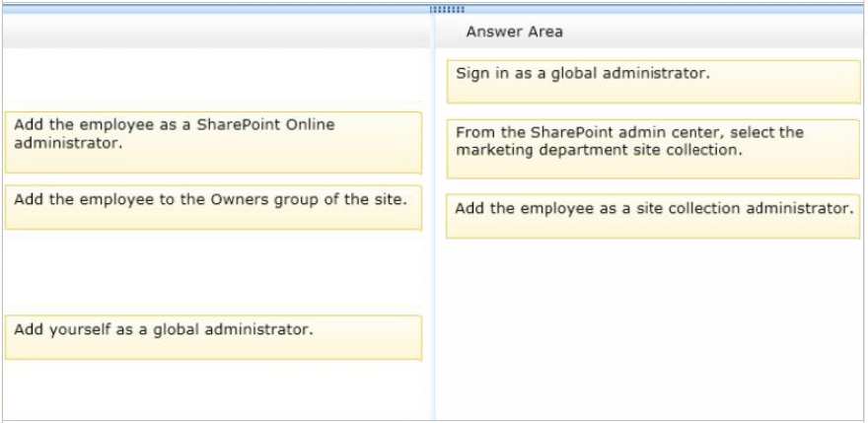Click the 'Answer Area' header label
The width and height of the screenshot is (868, 423).
[514, 33]
